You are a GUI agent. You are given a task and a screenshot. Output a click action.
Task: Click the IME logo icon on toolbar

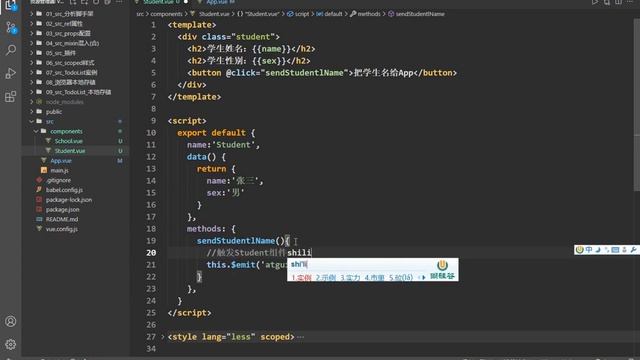coord(579,250)
